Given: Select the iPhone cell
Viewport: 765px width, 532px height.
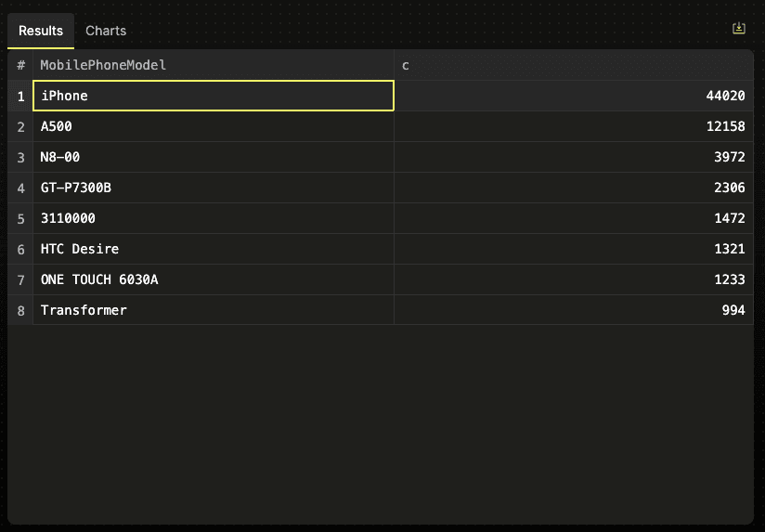Looking at the screenshot, I should click(213, 96).
